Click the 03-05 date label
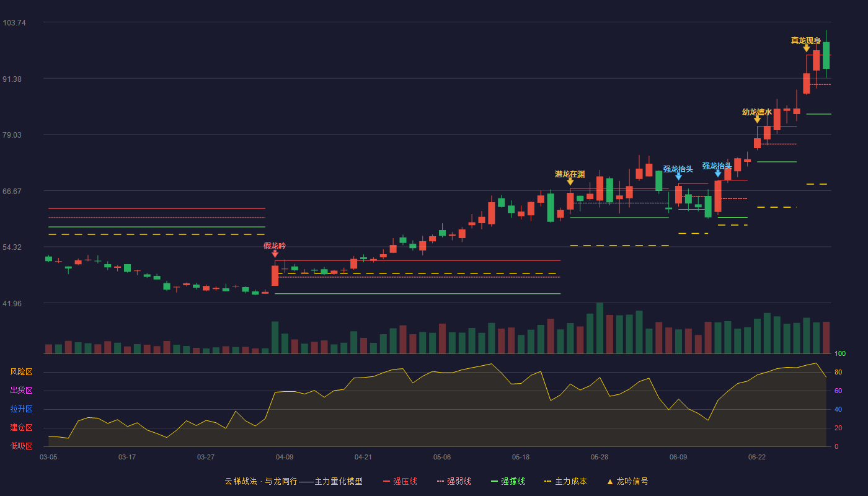 (48, 457)
